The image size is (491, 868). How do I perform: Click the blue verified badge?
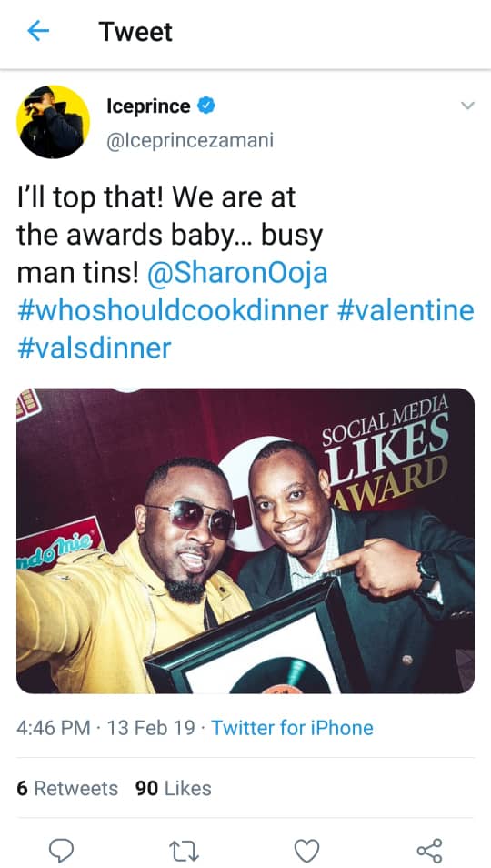coord(206,106)
